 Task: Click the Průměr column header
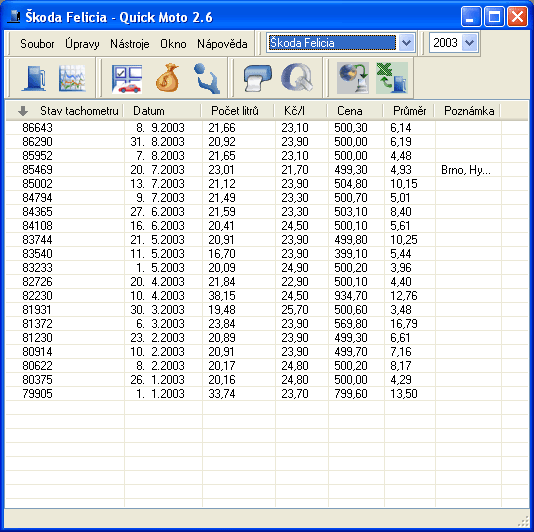409,111
